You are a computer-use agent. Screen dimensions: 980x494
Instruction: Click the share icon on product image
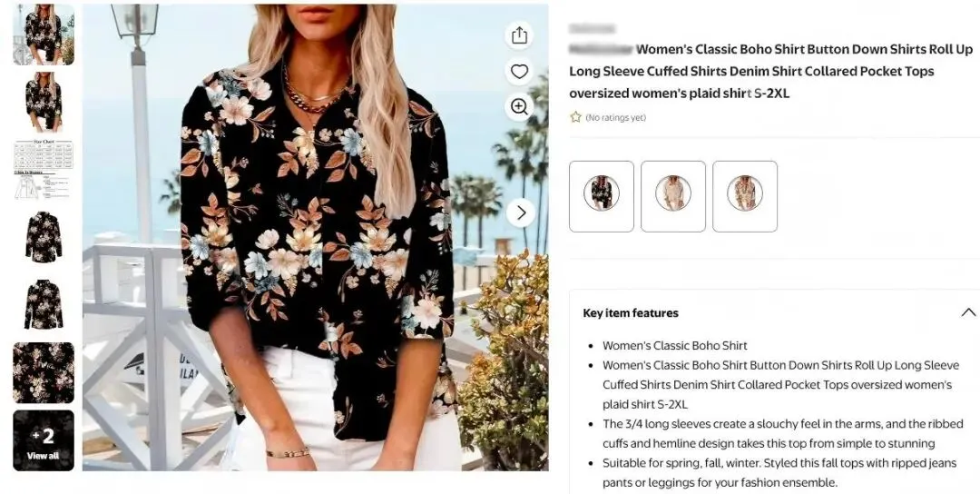[519, 35]
